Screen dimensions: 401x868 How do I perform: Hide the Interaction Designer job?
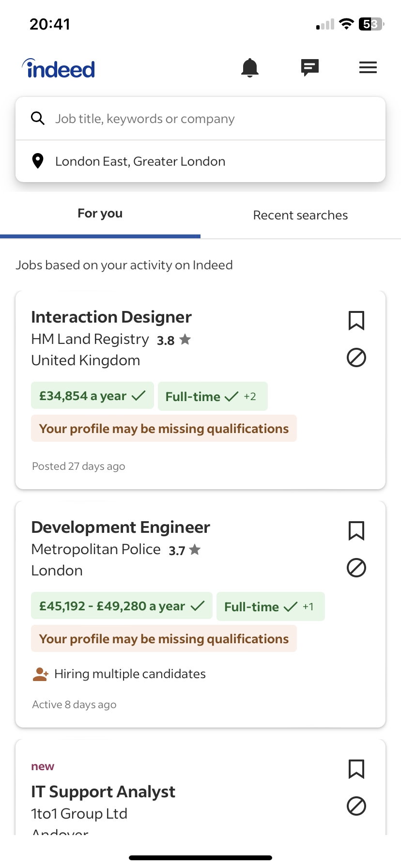(x=356, y=357)
